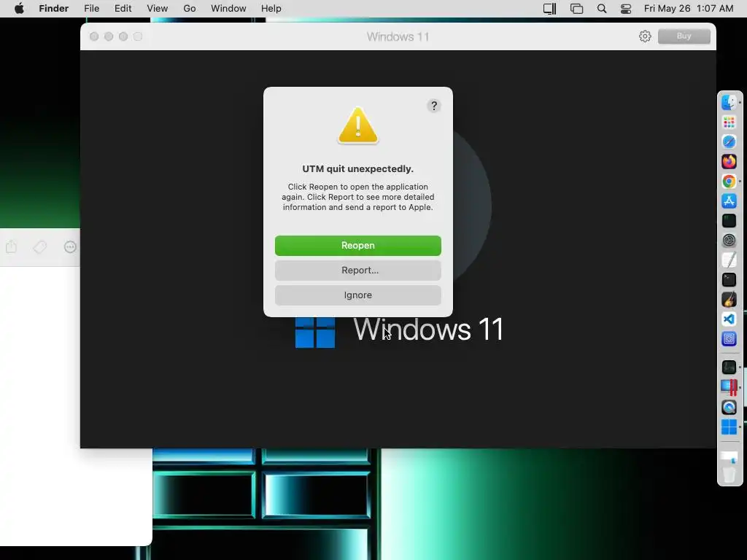Open Visual Studio Code from the Dock
Viewport: 747px width, 560px height.
(729, 319)
